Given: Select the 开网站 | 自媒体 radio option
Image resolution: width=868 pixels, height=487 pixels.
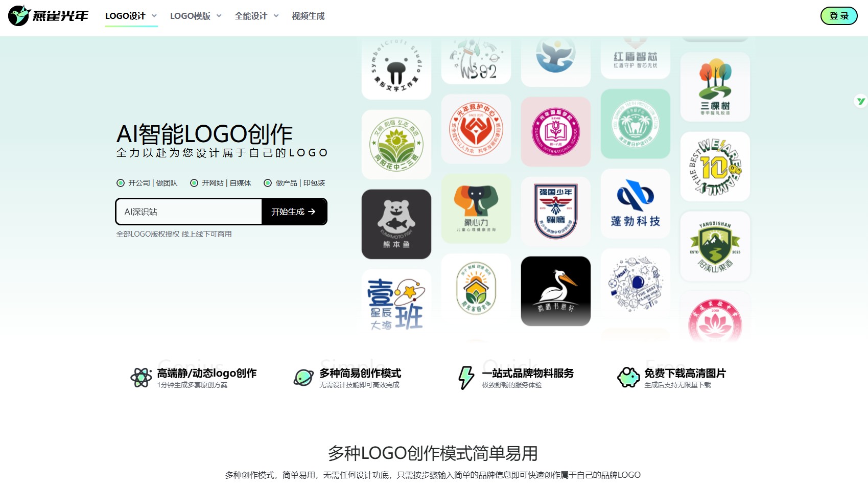Looking at the screenshot, I should [194, 183].
